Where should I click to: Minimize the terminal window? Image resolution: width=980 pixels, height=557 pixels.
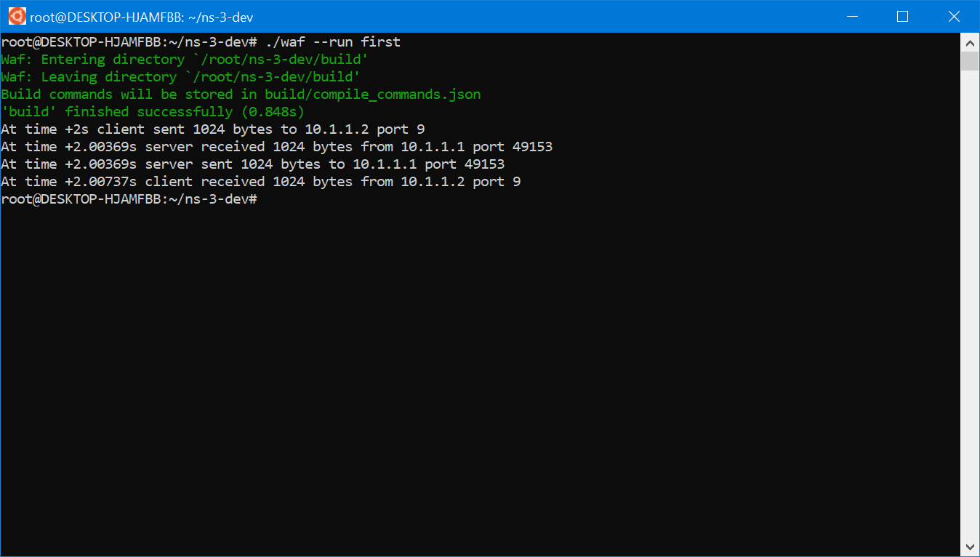point(851,16)
